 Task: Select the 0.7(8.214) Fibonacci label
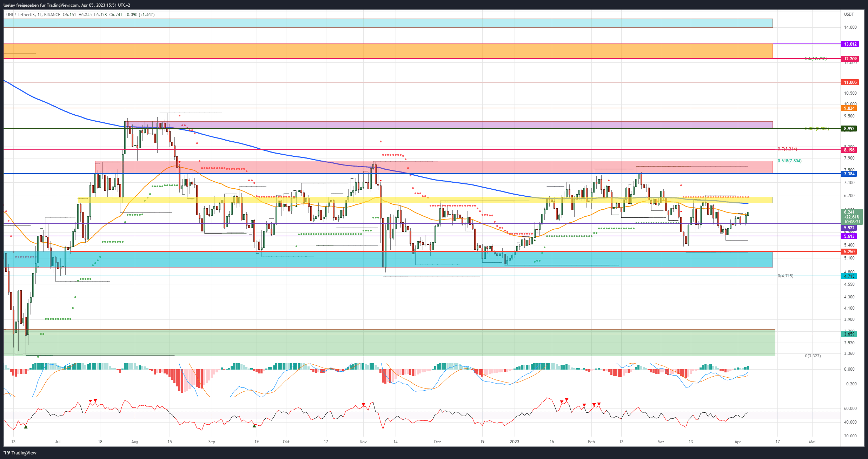[x=787, y=149]
